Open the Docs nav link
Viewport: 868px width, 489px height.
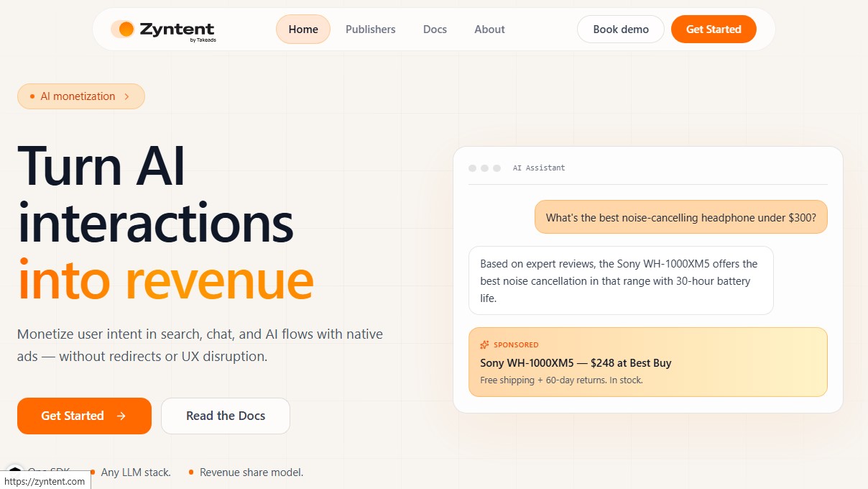pos(435,29)
